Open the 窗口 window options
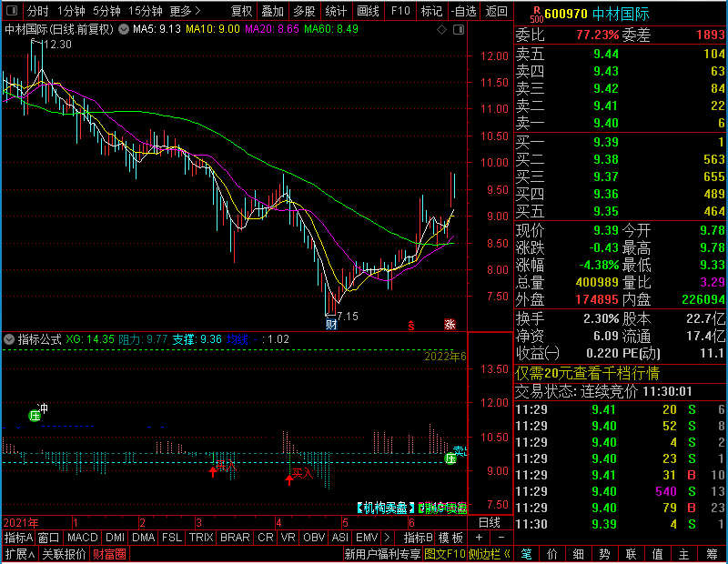The height and width of the screenshot is (564, 728). pos(49,538)
